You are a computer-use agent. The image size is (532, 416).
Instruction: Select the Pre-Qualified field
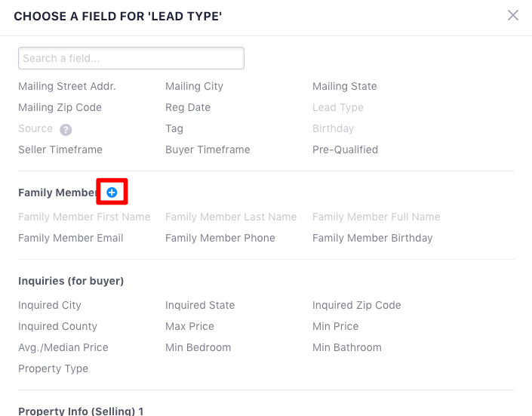coord(346,149)
